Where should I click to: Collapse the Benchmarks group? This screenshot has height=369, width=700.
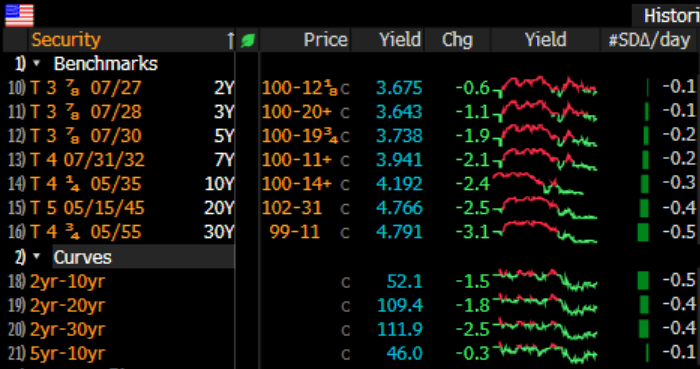[x=37, y=64]
